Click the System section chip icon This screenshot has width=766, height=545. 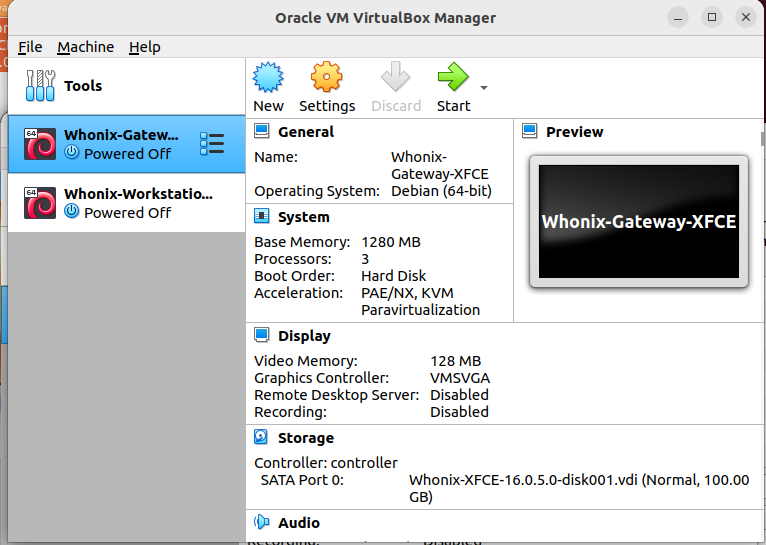[261, 216]
